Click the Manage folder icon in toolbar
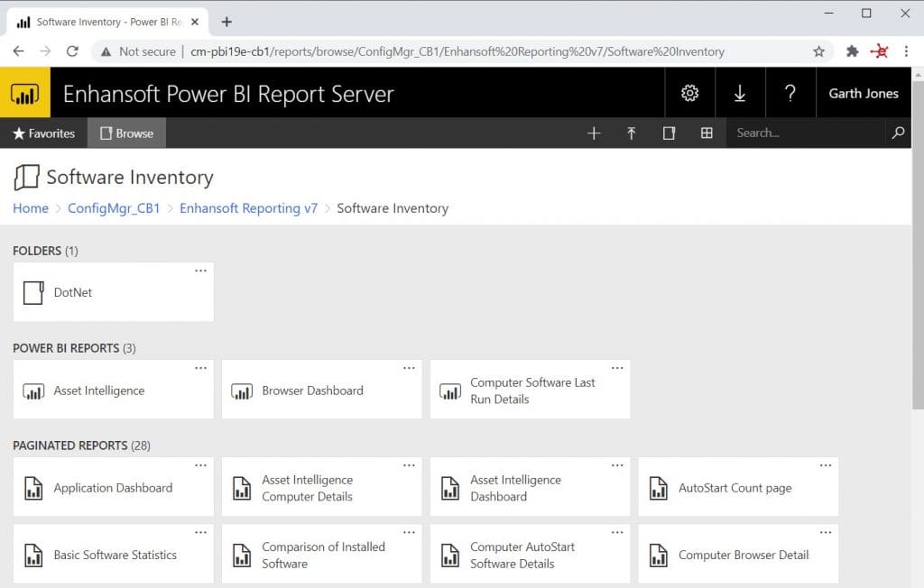The width and height of the screenshot is (924, 588). [669, 133]
